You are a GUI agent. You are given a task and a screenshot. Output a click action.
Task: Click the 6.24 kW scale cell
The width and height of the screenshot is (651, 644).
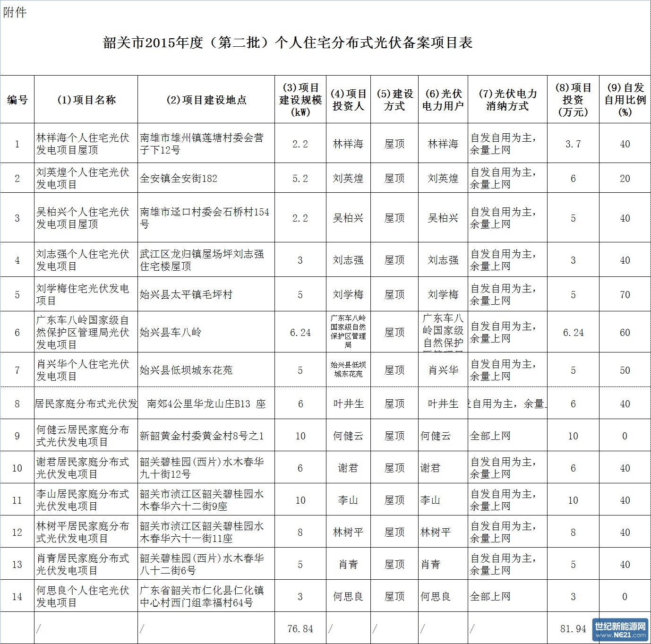point(300,333)
